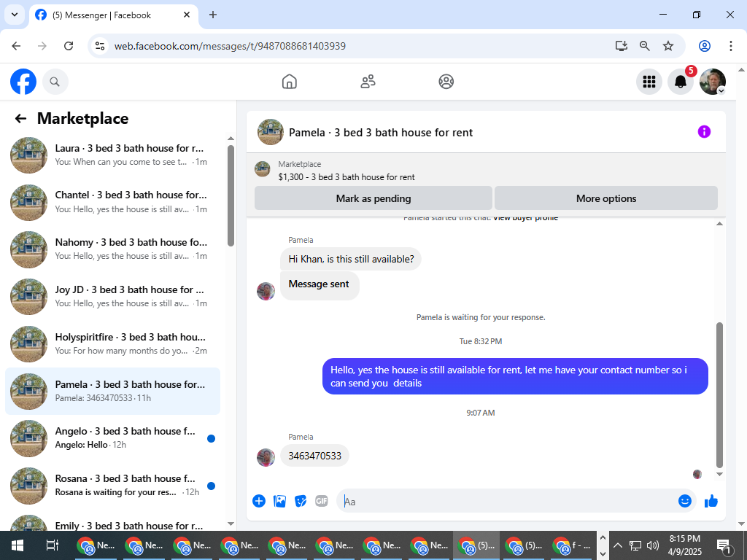Open the Chrome profile icon
This screenshot has width=747, height=560.
coord(705,46)
